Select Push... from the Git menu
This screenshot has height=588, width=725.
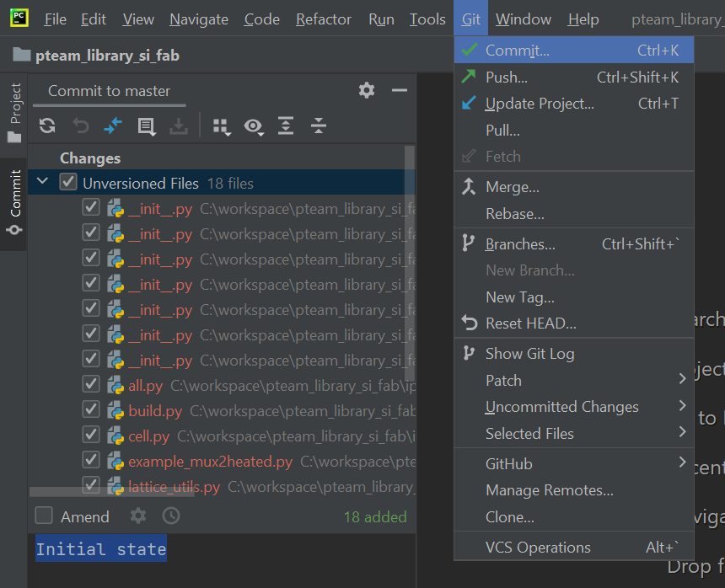point(507,78)
